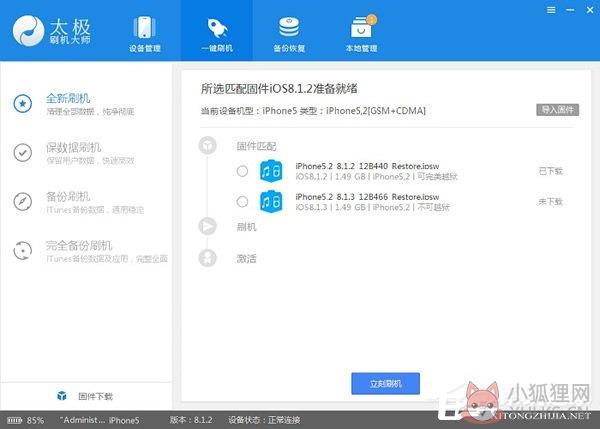Image resolution: width=600 pixels, height=429 pixels.
Task: Open the 设备管理 tab
Action: [x=145, y=34]
